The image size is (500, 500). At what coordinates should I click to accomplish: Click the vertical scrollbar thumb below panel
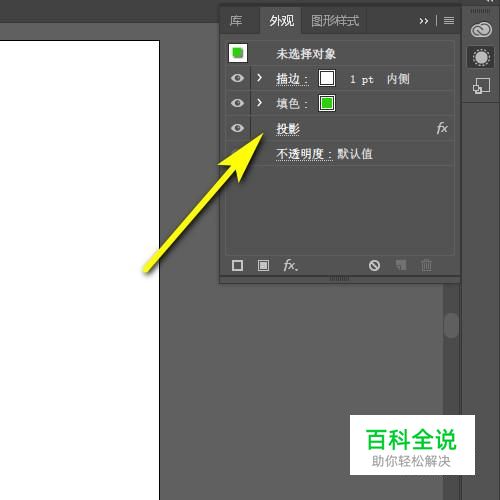pos(451,325)
